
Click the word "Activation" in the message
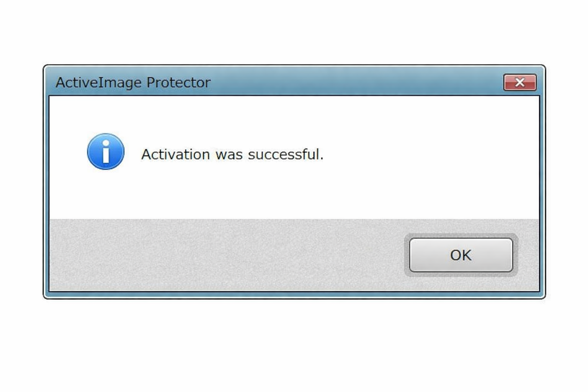click(176, 154)
